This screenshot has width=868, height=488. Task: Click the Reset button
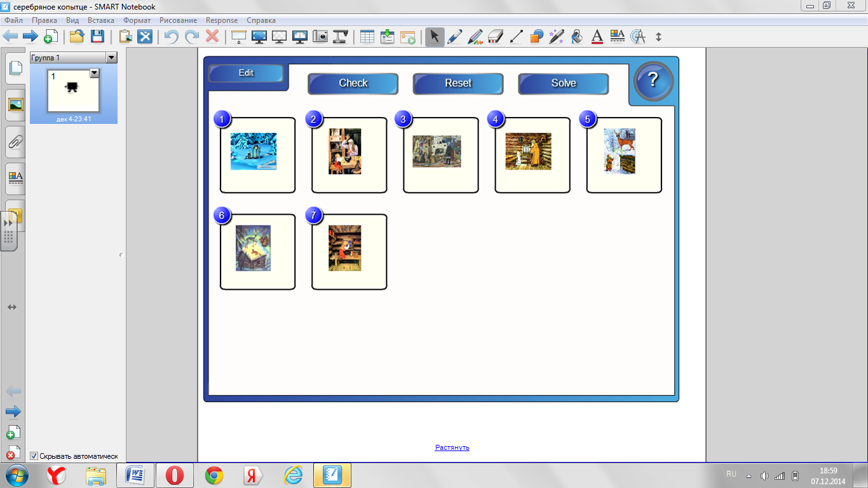pos(458,83)
